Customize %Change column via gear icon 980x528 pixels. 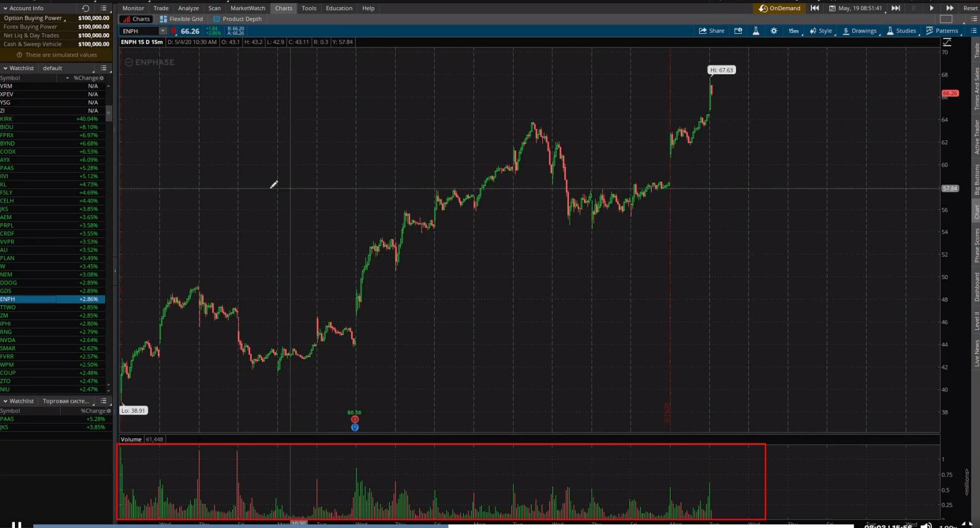coord(102,78)
